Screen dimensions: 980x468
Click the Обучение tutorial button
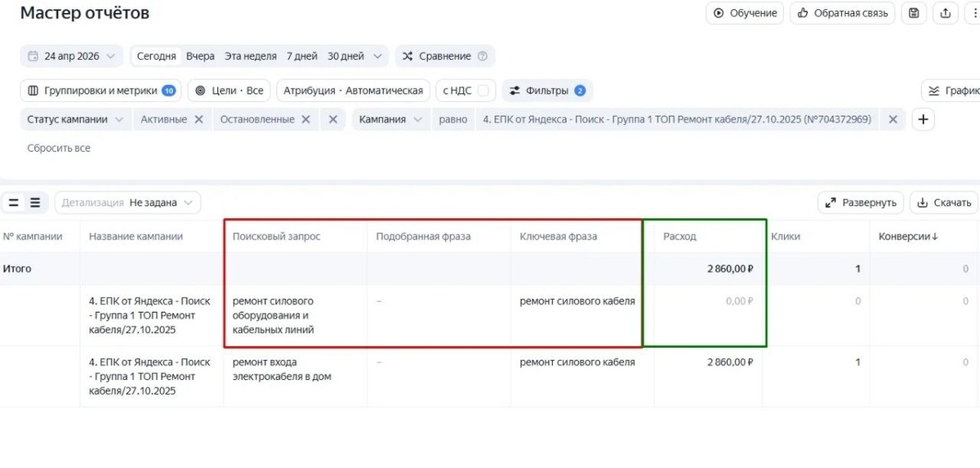point(745,13)
